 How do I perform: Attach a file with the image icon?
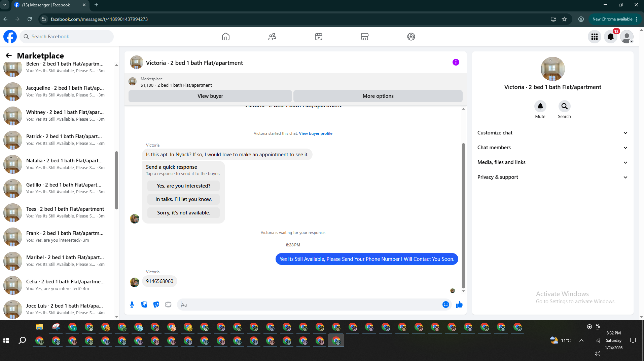coord(144,305)
